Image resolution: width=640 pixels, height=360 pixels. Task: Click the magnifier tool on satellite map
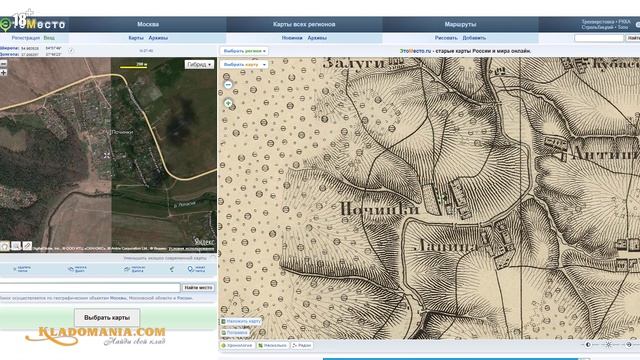(x=16, y=246)
